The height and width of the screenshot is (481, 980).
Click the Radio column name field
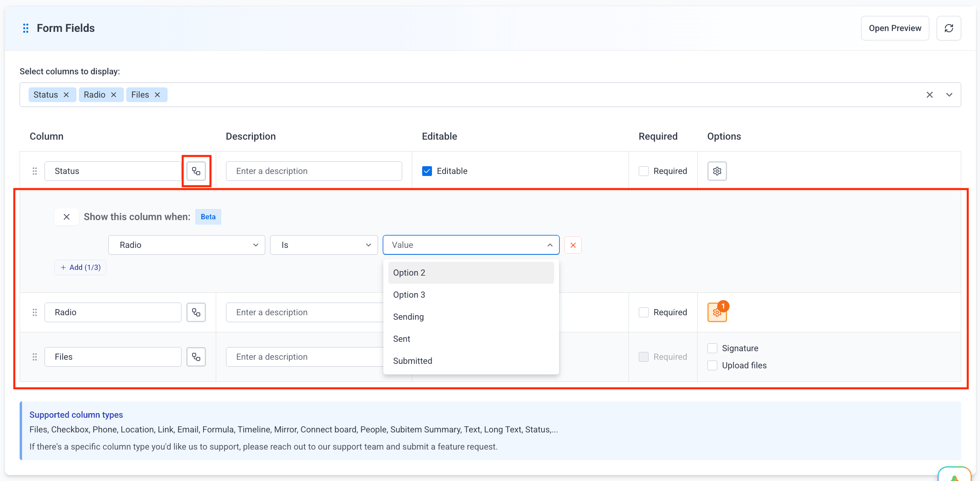(x=113, y=312)
